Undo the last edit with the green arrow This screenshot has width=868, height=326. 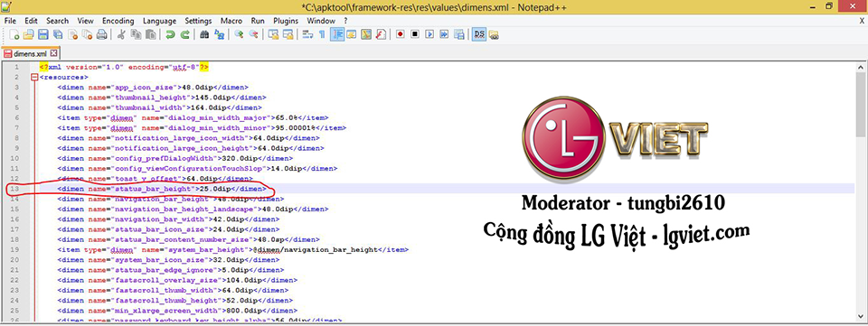click(171, 34)
